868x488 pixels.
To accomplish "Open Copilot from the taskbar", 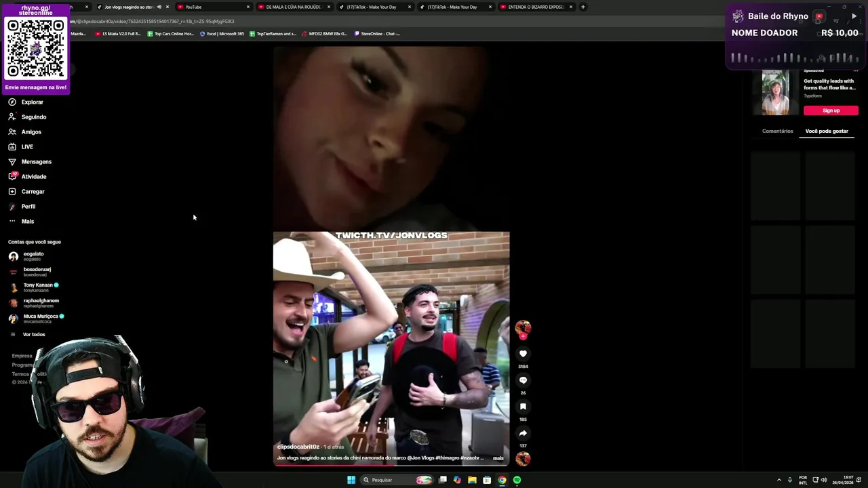I will click(457, 480).
